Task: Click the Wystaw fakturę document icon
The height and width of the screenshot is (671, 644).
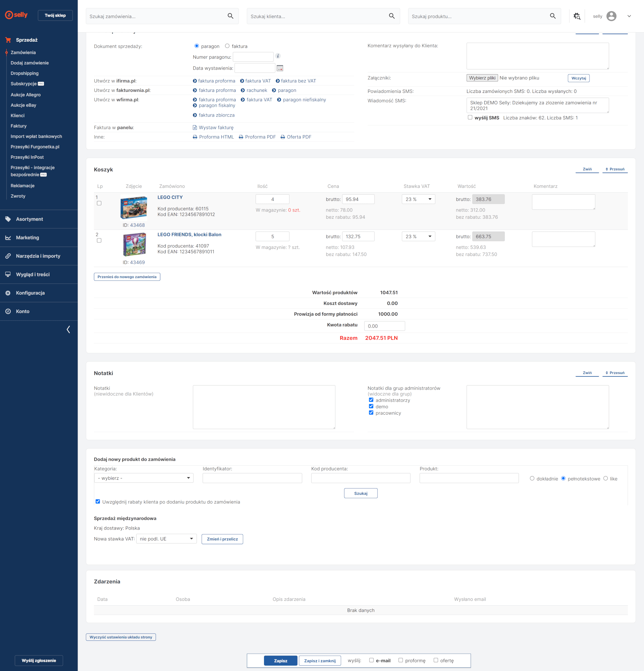Action: 195,127
